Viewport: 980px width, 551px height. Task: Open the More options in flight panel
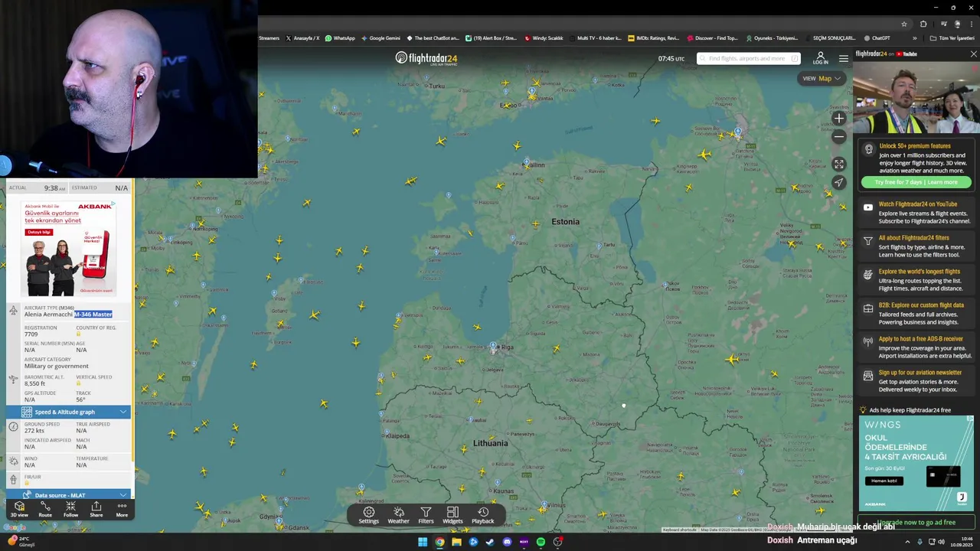122,510
